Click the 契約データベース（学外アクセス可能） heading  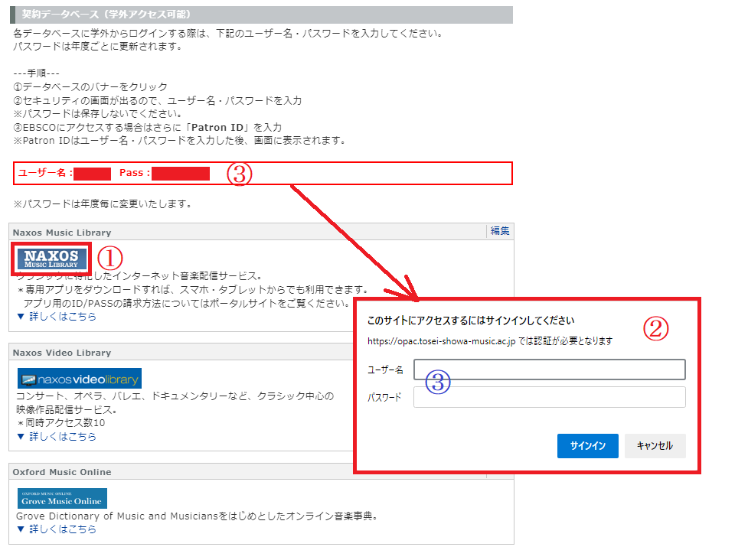[106, 15]
